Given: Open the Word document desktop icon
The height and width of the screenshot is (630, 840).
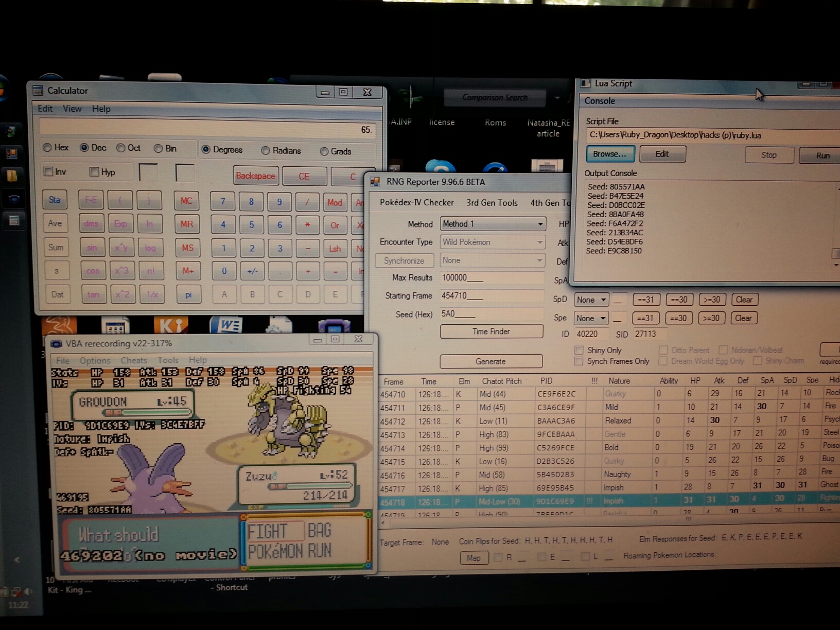Looking at the screenshot, I should [x=225, y=325].
